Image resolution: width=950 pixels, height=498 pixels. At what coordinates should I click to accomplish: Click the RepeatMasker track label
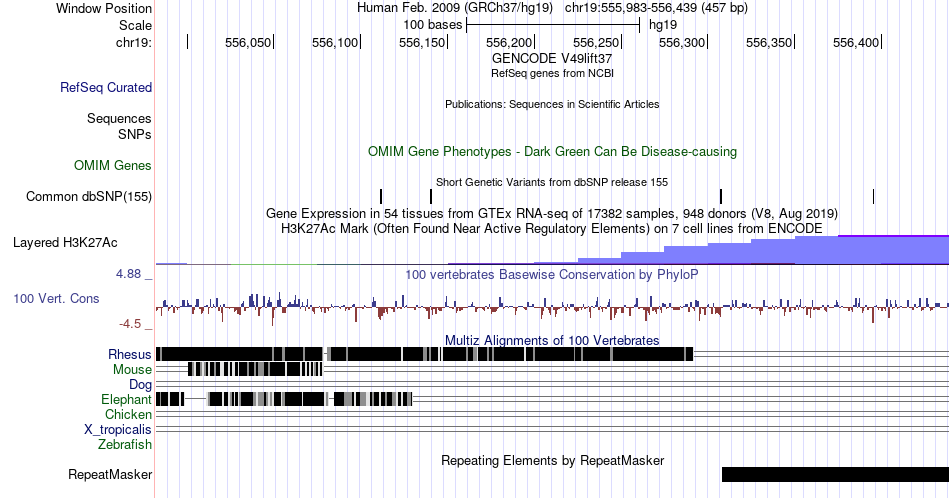pos(110,474)
